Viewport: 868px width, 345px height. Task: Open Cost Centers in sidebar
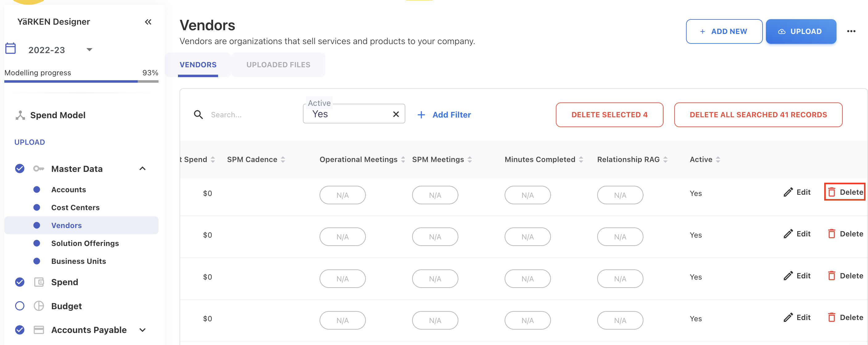point(75,207)
